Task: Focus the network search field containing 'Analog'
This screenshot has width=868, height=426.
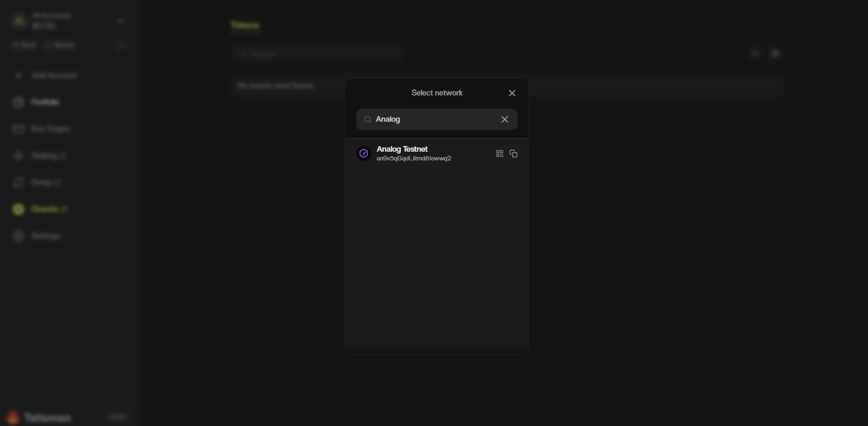Action: (x=433, y=119)
